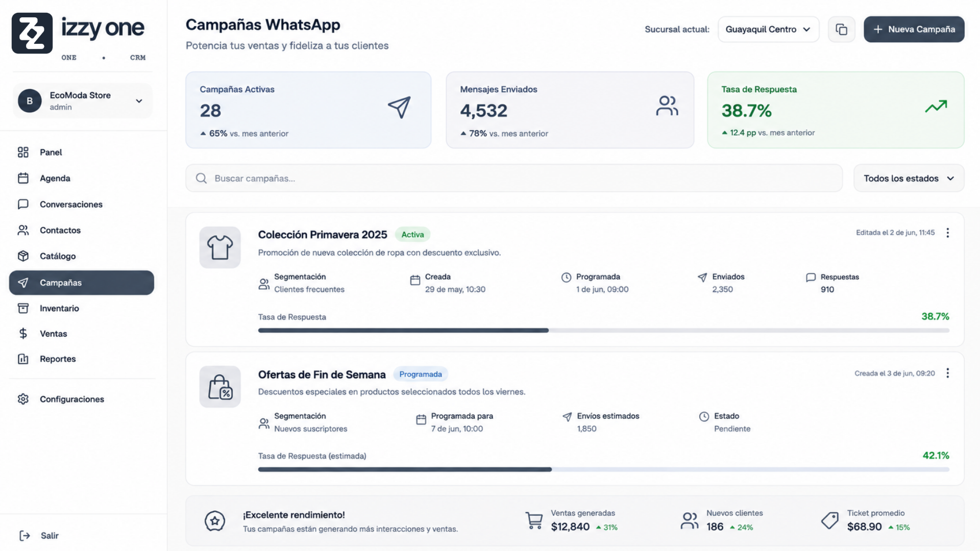Viewport: 980px width, 551px height.
Task: Click the Respuestas chat bubble icon
Action: click(x=811, y=278)
